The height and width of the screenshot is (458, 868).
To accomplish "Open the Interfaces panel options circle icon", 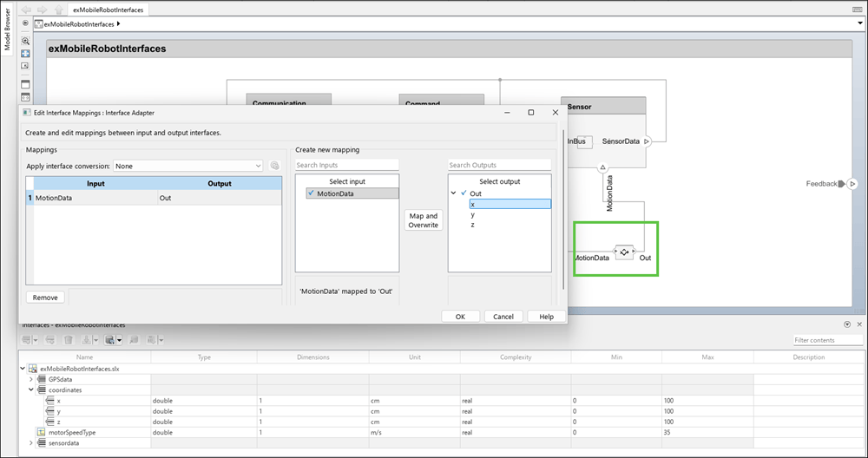I will (x=847, y=324).
